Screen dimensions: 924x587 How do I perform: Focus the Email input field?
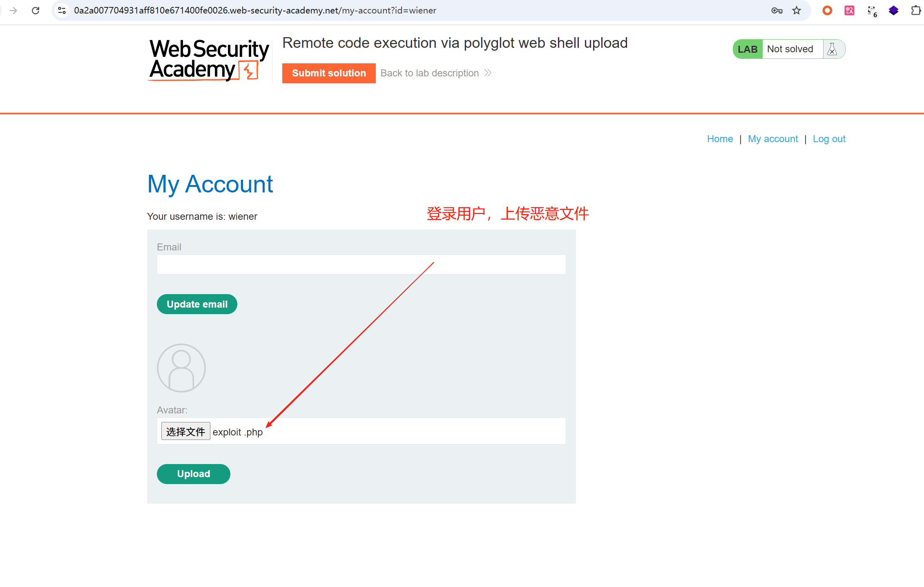coord(361,265)
